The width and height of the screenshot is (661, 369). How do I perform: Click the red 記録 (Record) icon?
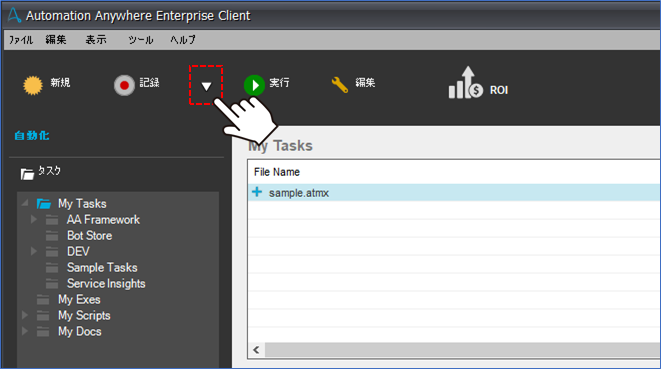pos(124,85)
